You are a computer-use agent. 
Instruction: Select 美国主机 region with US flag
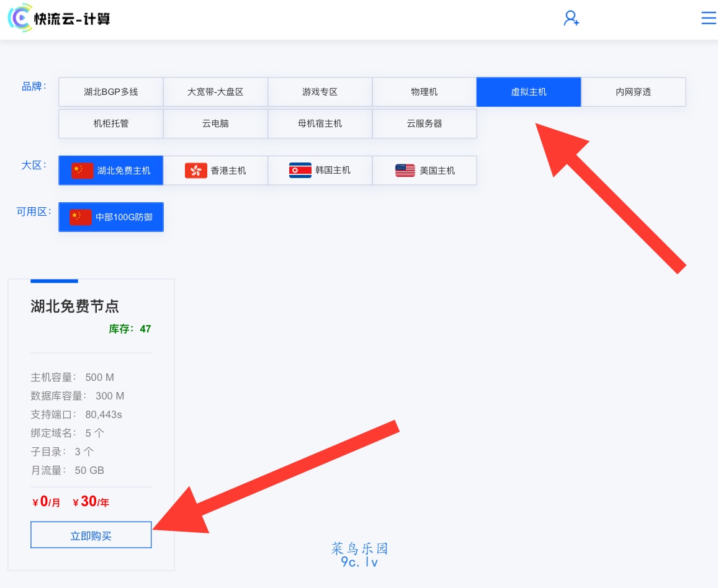(x=424, y=171)
